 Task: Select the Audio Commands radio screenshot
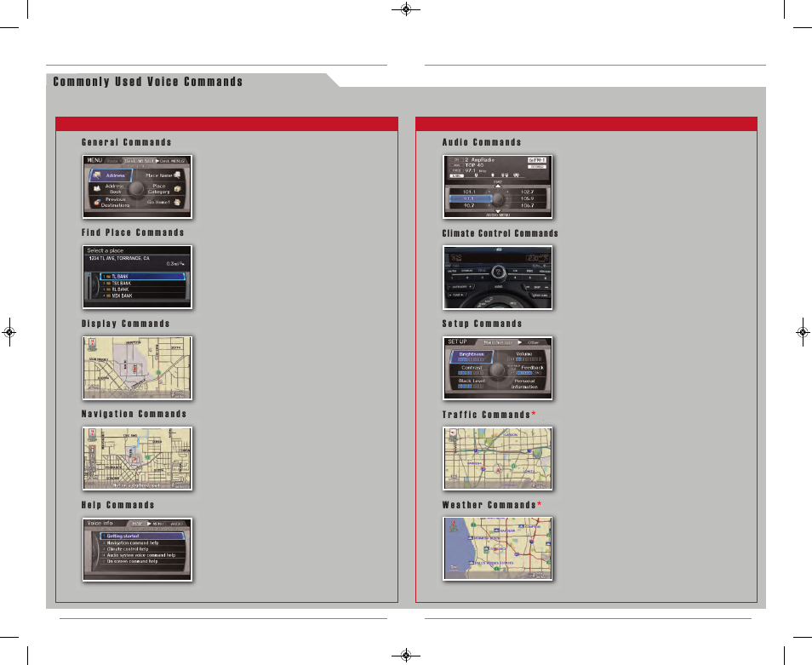click(x=498, y=186)
